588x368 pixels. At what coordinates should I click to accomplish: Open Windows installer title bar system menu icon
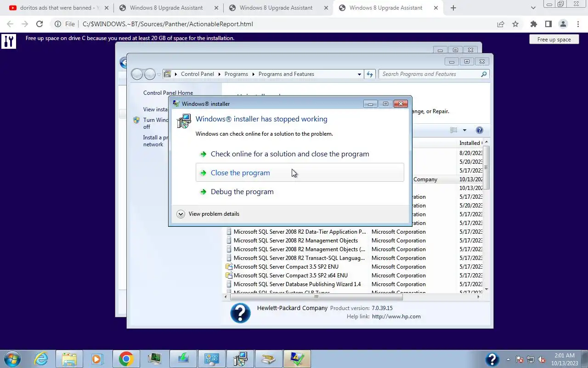(176, 104)
